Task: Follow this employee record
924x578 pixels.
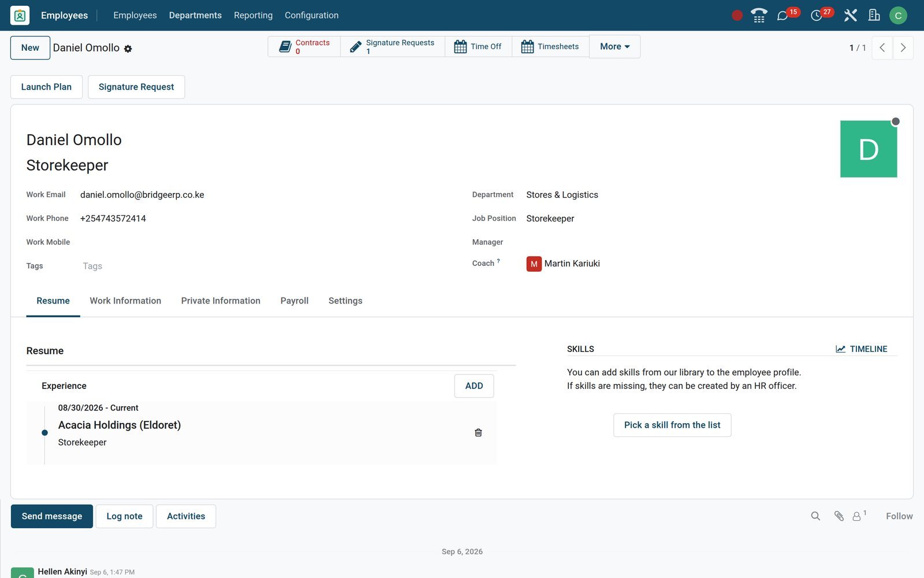Action: point(899,516)
